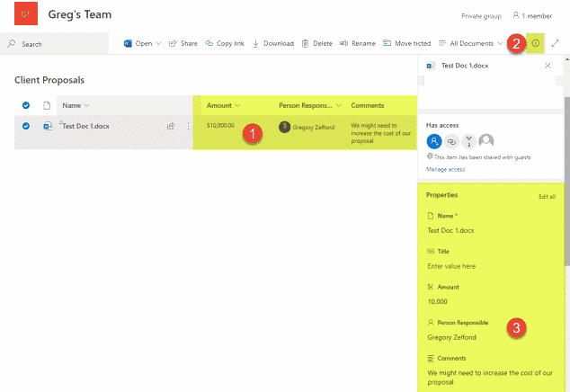Click the Greg's Team site logo
Image resolution: width=570 pixels, height=392 pixels.
tap(26, 13)
